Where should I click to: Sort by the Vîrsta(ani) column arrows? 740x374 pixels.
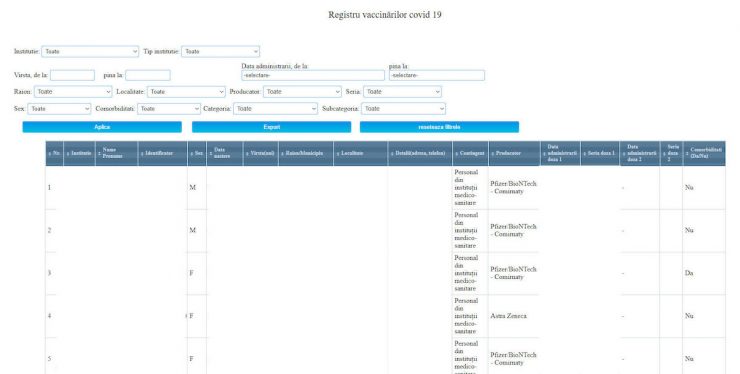click(247, 154)
